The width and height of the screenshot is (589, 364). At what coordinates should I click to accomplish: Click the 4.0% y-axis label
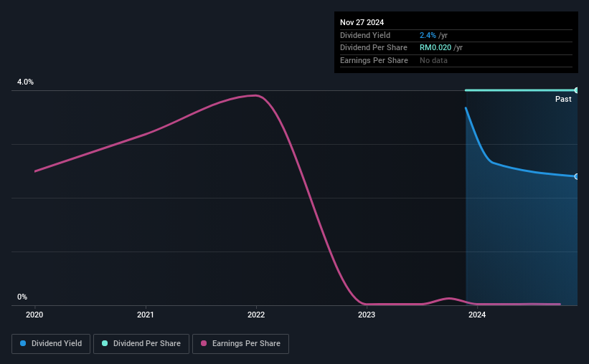[x=25, y=82]
